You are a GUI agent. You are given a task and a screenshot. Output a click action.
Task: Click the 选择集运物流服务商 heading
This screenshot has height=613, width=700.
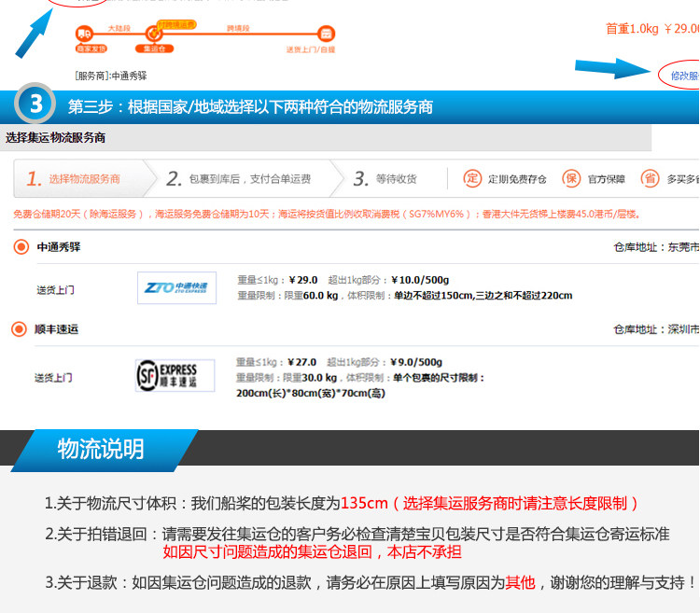coord(55,137)
